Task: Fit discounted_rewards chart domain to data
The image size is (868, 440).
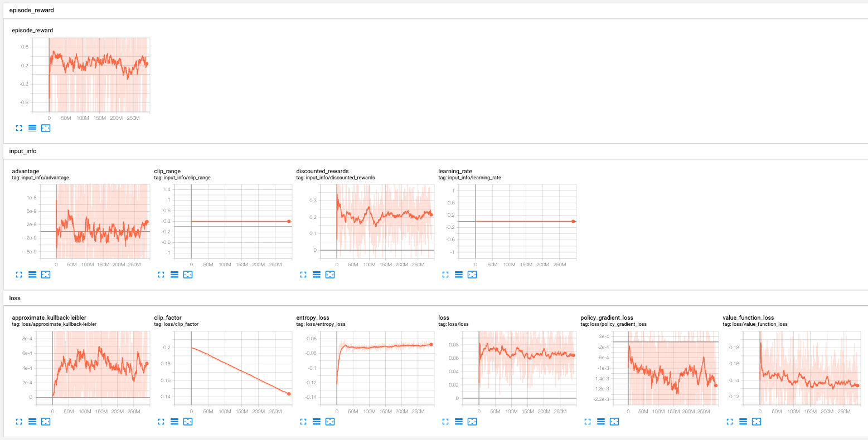Action: [330, 275]
